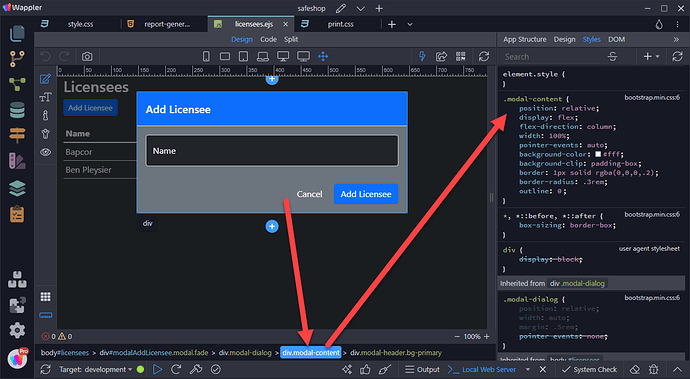Toggle the strikethrough filter in Styles search
The image size is (690, 379).
click(612, 57)
